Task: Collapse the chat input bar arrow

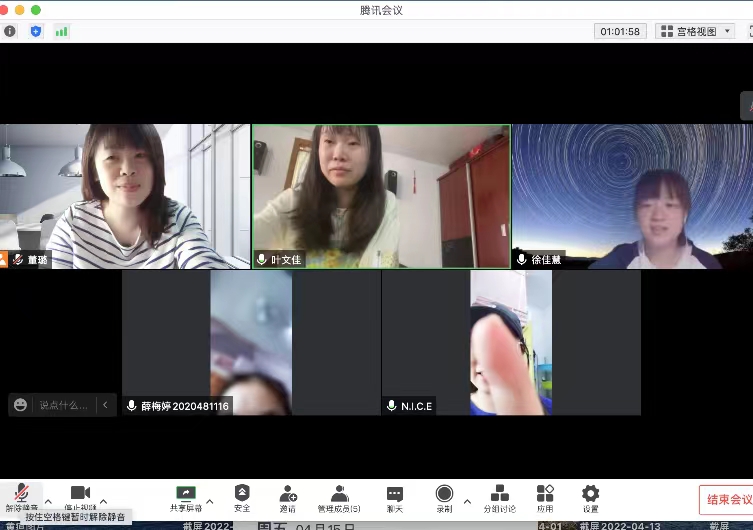Action: [x=106, y=405]
